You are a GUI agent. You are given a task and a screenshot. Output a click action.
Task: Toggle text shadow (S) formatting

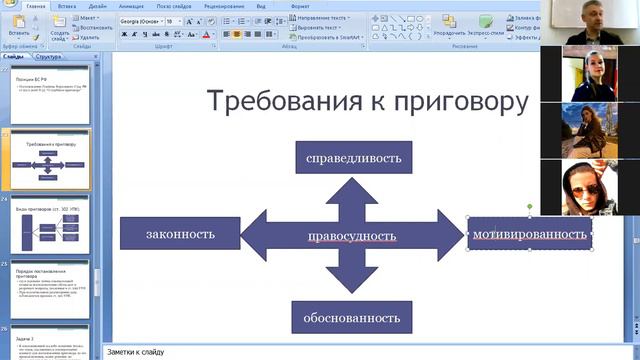click(x=167, y=35)
